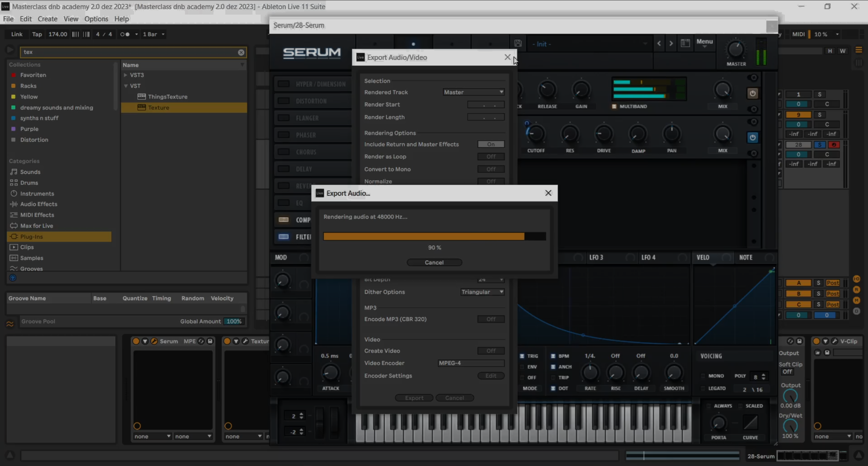The width and height of the screenshot is (868, 466).
Task: Click the Render Start field
Action: click(486, 105)
